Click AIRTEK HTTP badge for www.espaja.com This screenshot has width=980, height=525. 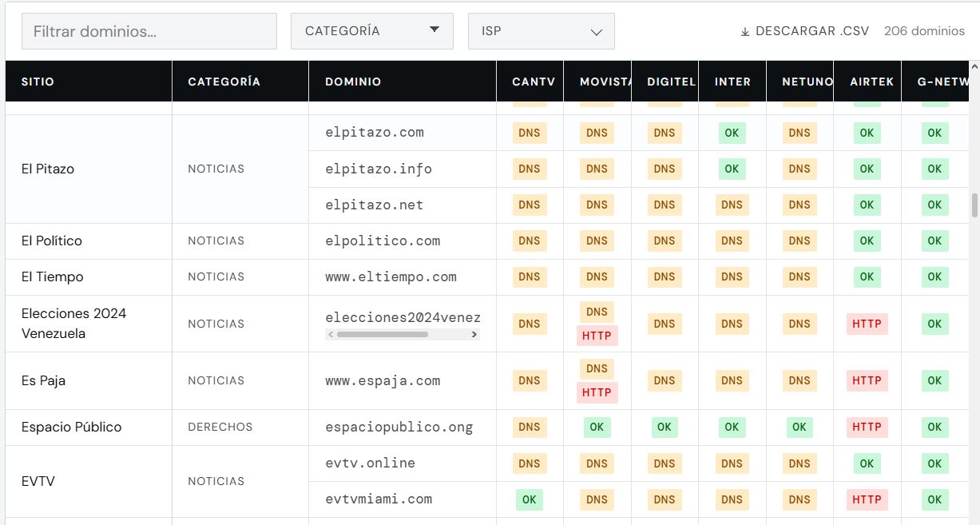(867, 380)
